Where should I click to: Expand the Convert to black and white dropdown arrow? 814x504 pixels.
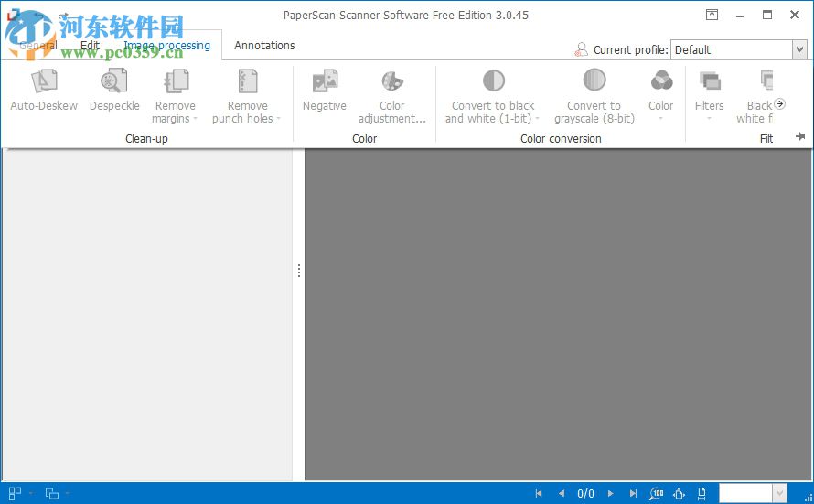[537, 119]
